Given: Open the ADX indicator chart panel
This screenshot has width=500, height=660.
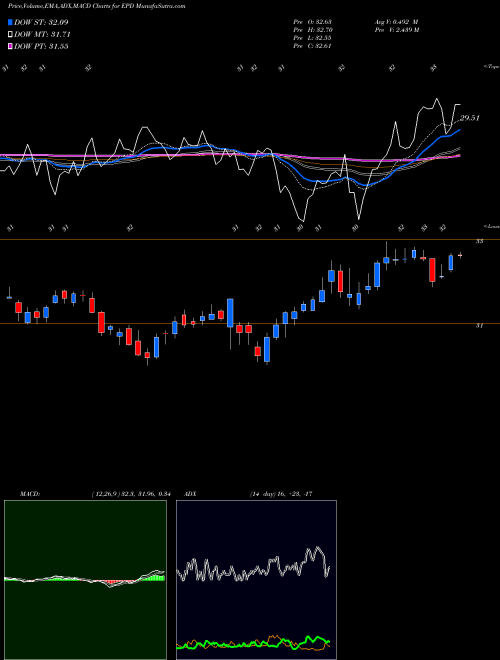Looking at the screenshot, I should pyautogui.click(x=256, y=580).
